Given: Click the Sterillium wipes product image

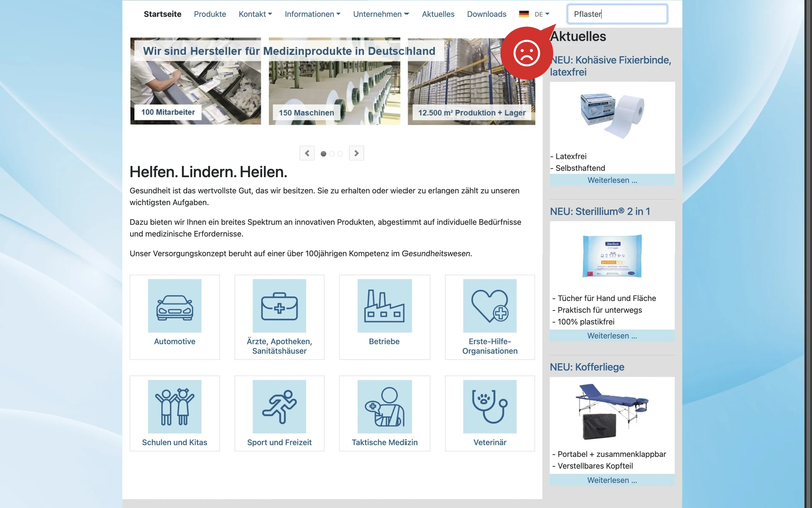Looking at the screenshot, I should 612,256.
